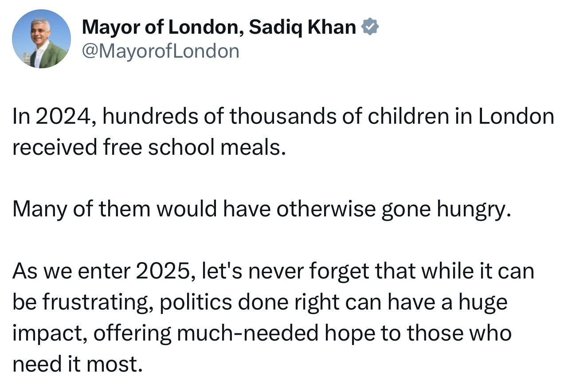Click "Mayor of London," in the display name
The width and height of the screenshot is (572, 392).
163,28
